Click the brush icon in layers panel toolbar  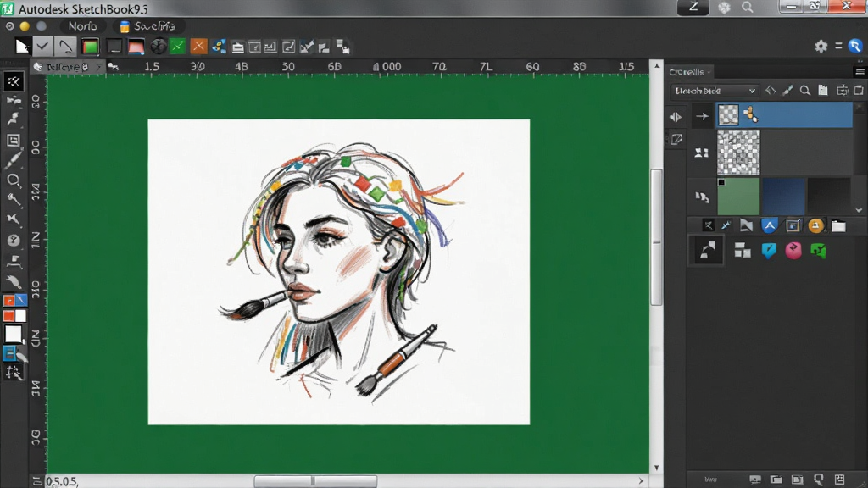click(787, 90)
